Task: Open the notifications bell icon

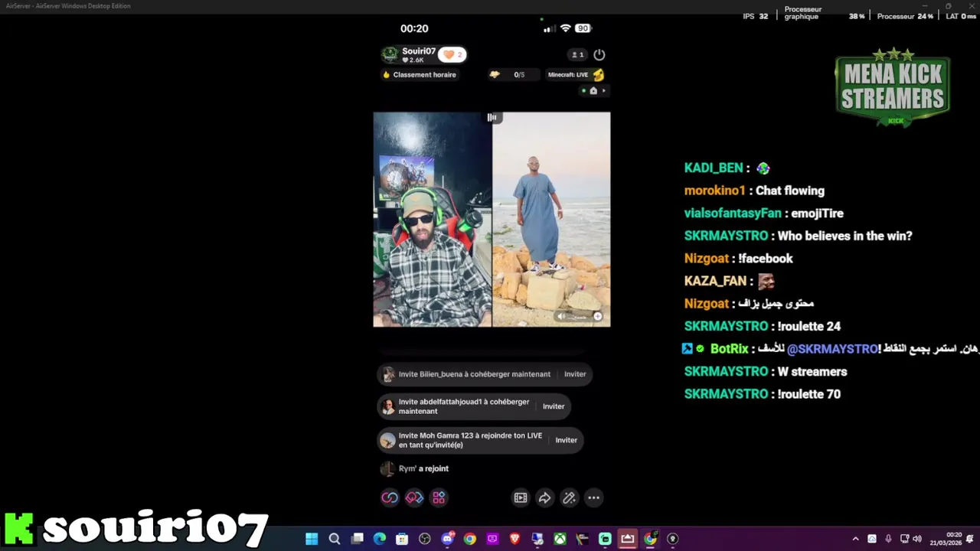Action: point(970,539)
